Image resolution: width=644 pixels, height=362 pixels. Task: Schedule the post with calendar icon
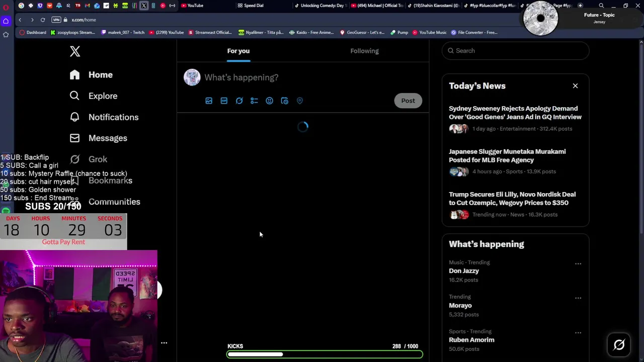[x=284, y=101]
